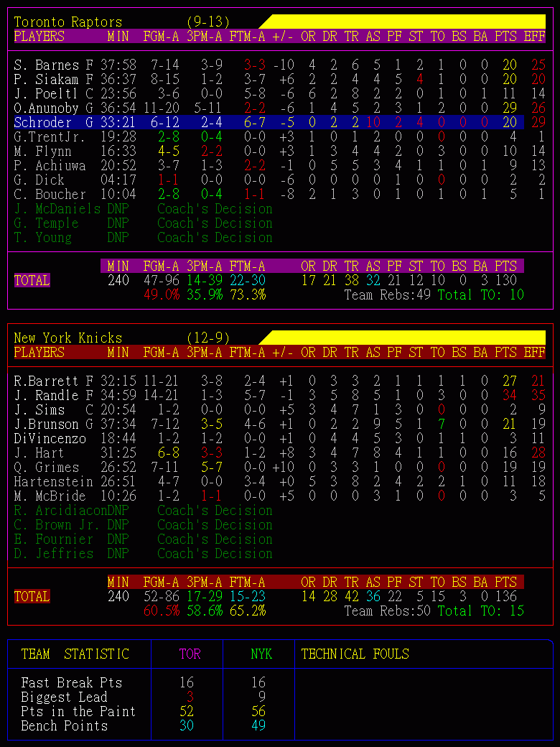Click Raptors Total TO: 10 text
Viewport: 560px width, 747px height.
point(480,294)
